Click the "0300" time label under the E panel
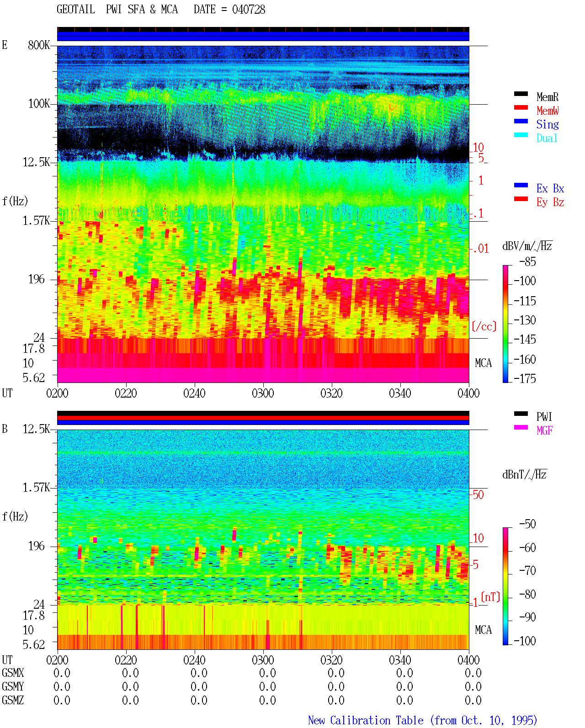The image size is (585, 728). pyautogui.click(x=263, y=393)
